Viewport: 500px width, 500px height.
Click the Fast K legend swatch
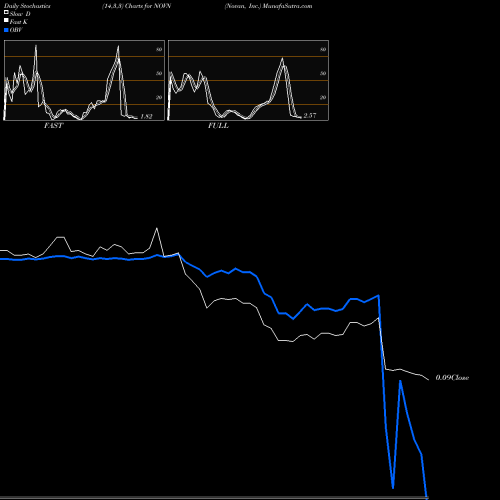(6, 20)
